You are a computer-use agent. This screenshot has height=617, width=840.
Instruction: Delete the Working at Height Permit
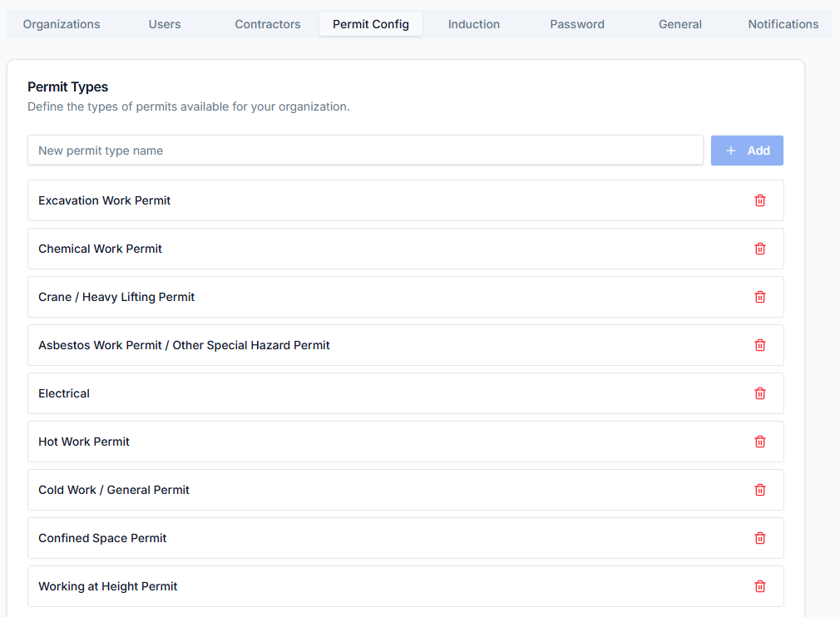tap(759, 586)
